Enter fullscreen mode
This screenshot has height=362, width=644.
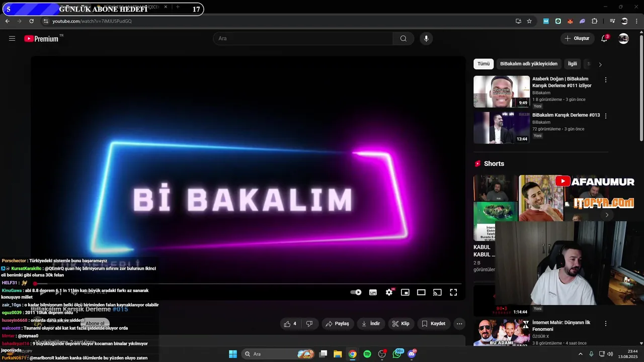tap(453, 292)
